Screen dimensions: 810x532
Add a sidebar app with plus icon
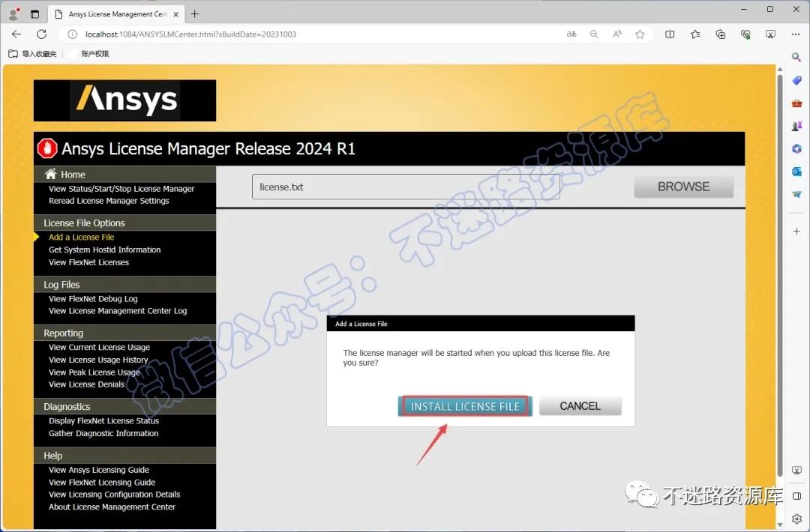[796, 232]
